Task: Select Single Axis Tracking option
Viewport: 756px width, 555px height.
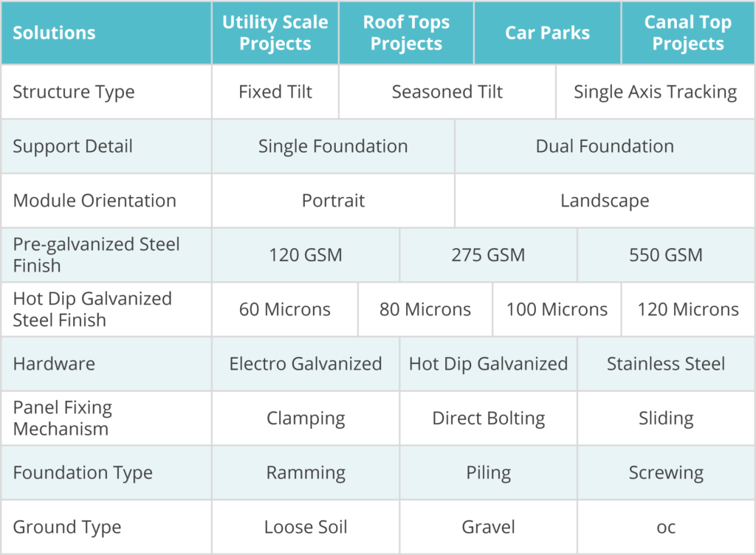Action: [x=655, y=92]
